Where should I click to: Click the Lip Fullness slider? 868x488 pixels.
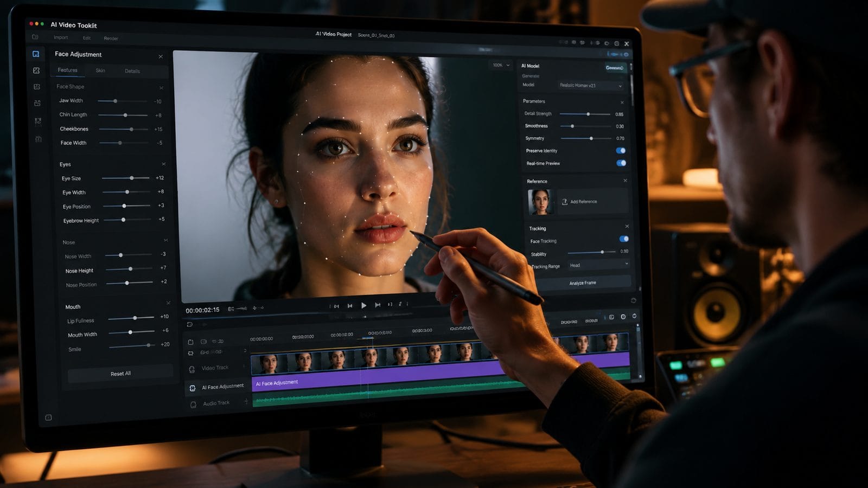(131, 318)
